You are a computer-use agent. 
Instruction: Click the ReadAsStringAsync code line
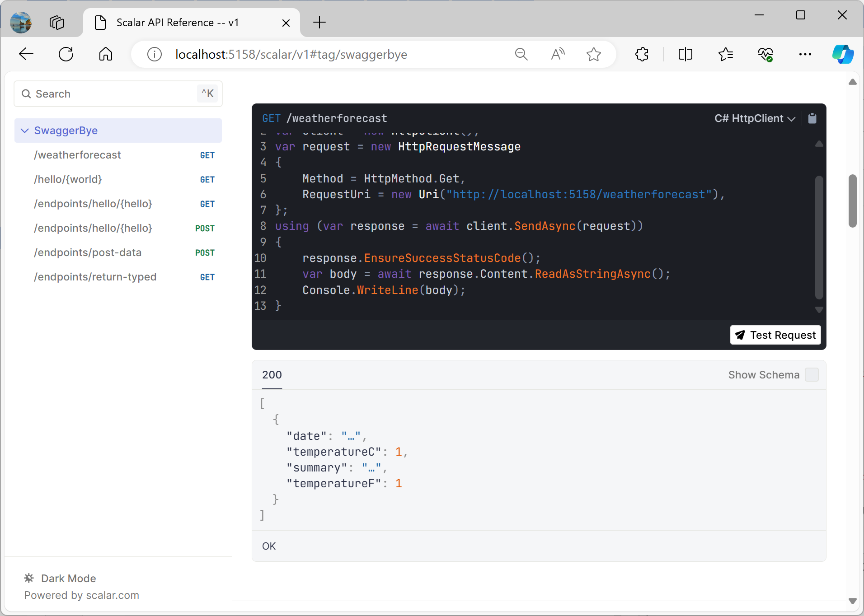click(486, 274)
